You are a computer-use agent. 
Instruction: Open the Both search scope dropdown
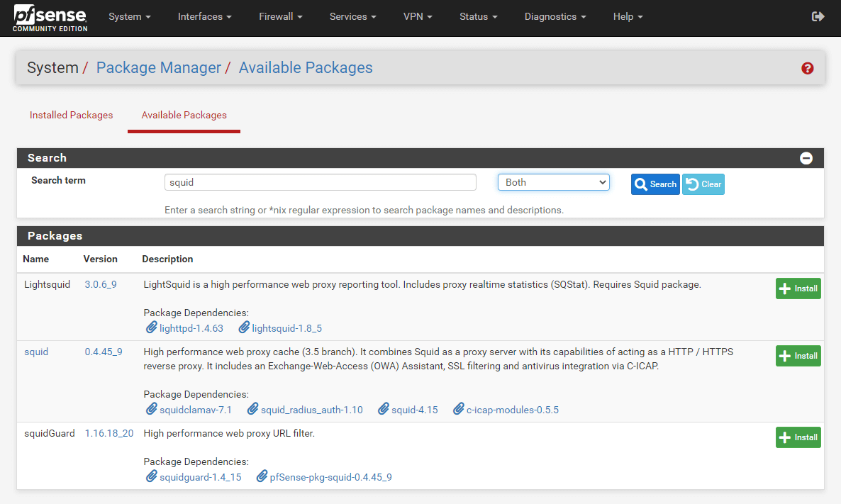[554, 182]
